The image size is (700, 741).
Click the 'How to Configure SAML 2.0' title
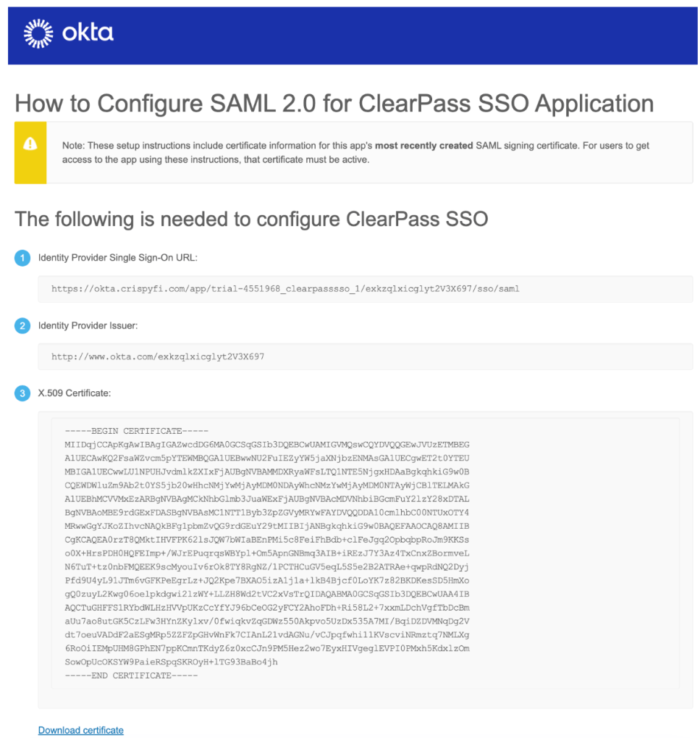[334, 104]
